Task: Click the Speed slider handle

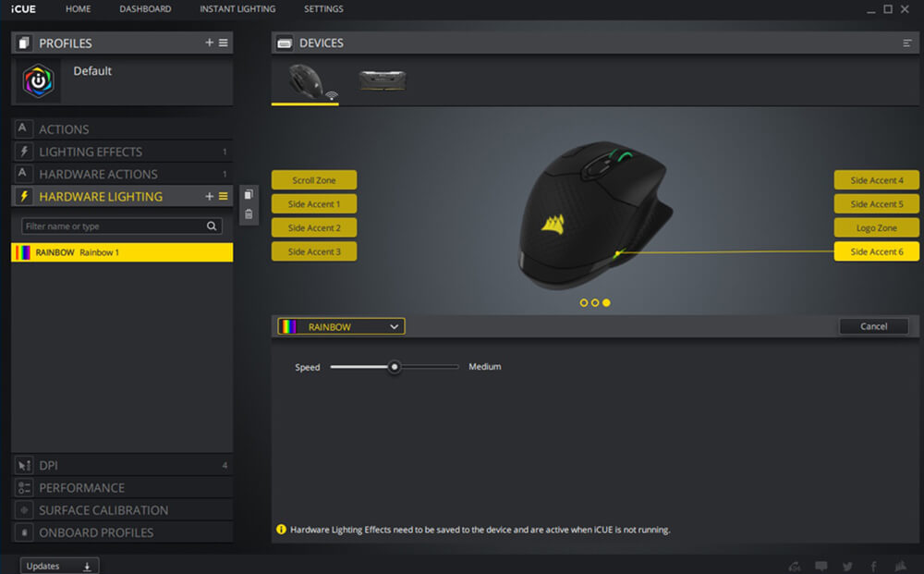Action: 395,367
